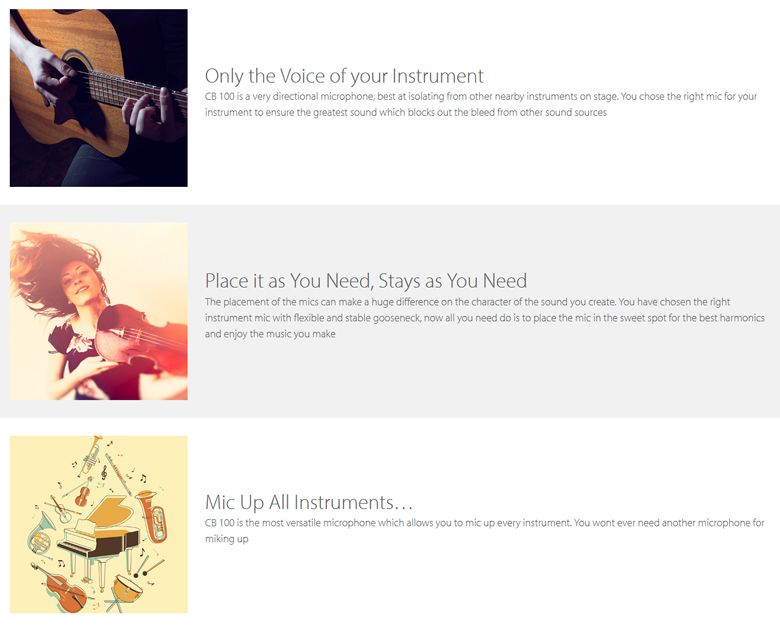The height and width of the screenshot is (629, 780).
Task: Click the acoustic guitar photo thumbnail
Action: tap(98, 98)
